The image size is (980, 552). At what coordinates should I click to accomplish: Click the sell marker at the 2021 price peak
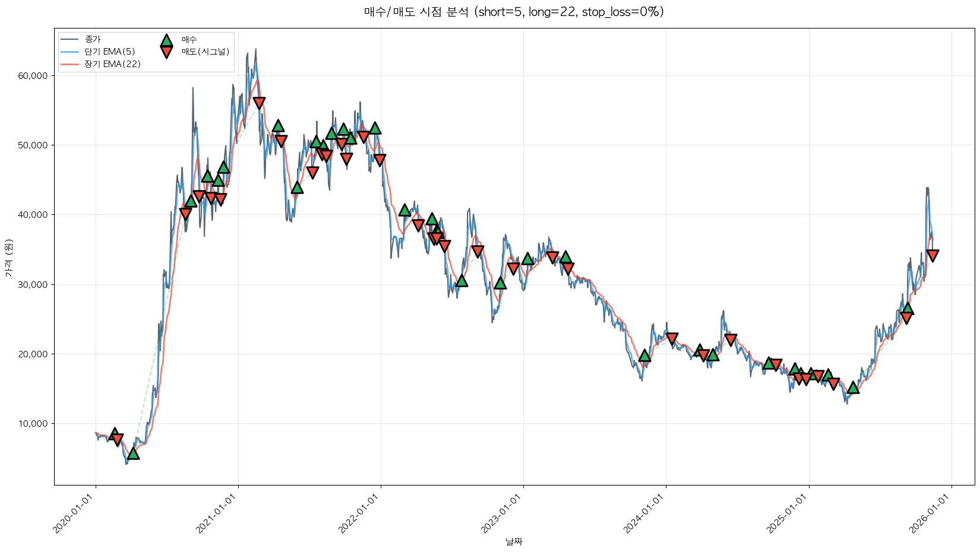tap(259, 103)
